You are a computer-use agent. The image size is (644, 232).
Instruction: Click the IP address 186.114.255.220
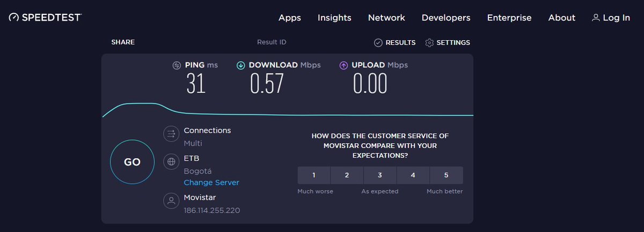[x=211, y=211]
